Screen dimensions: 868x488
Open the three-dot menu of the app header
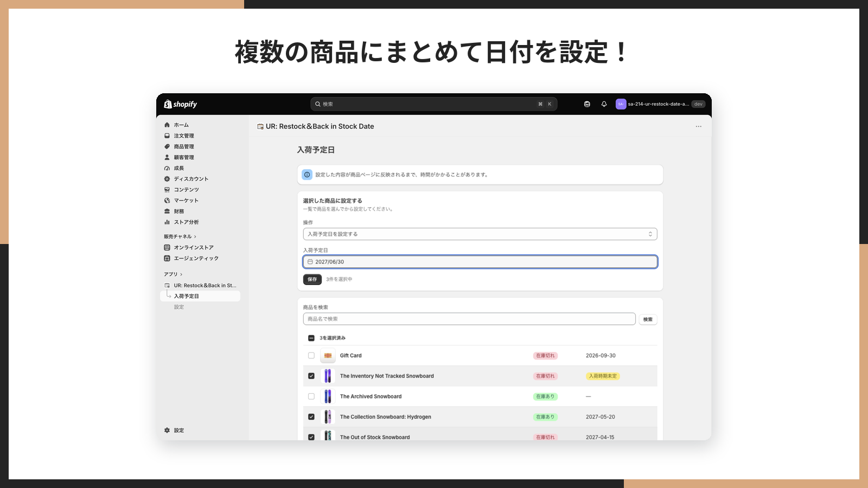click(698, 126)
